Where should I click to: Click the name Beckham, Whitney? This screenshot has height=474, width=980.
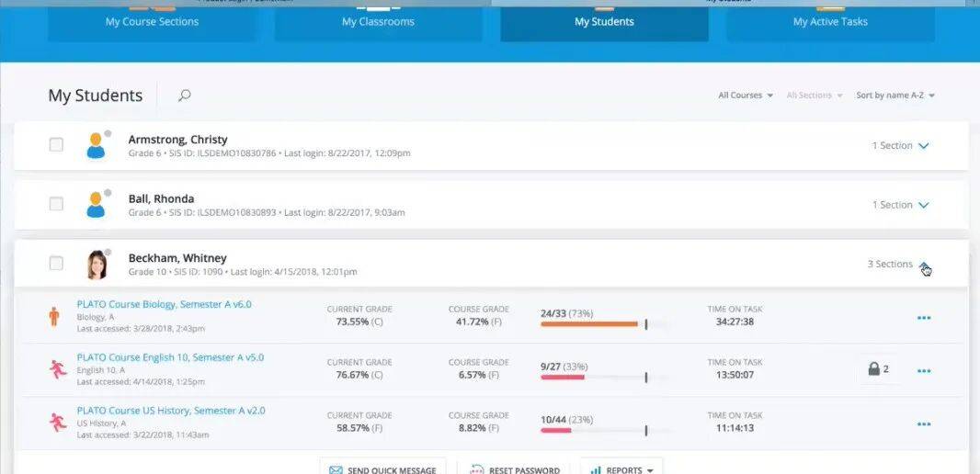pyautogui.click(x=177, y=258)
